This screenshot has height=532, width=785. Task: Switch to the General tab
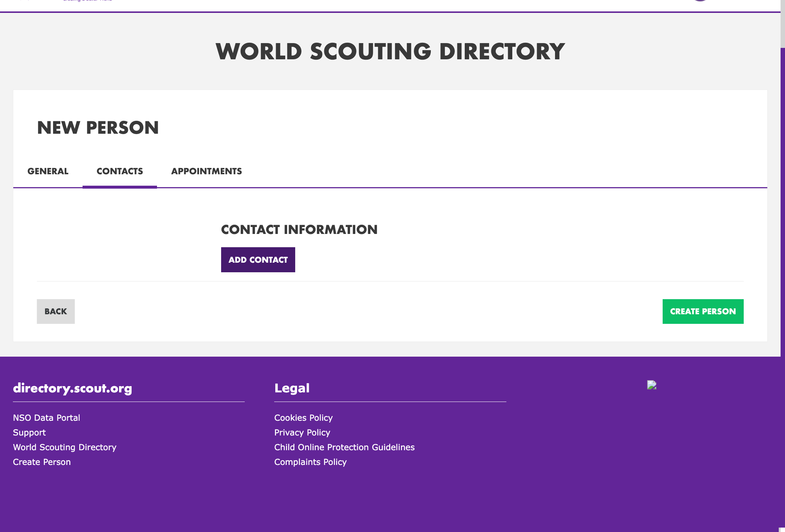[x=48, y=171]
